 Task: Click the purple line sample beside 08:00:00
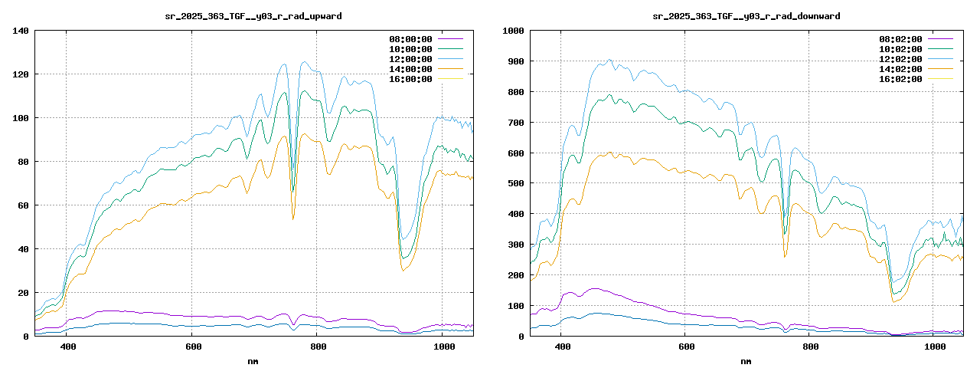(450, 38)
